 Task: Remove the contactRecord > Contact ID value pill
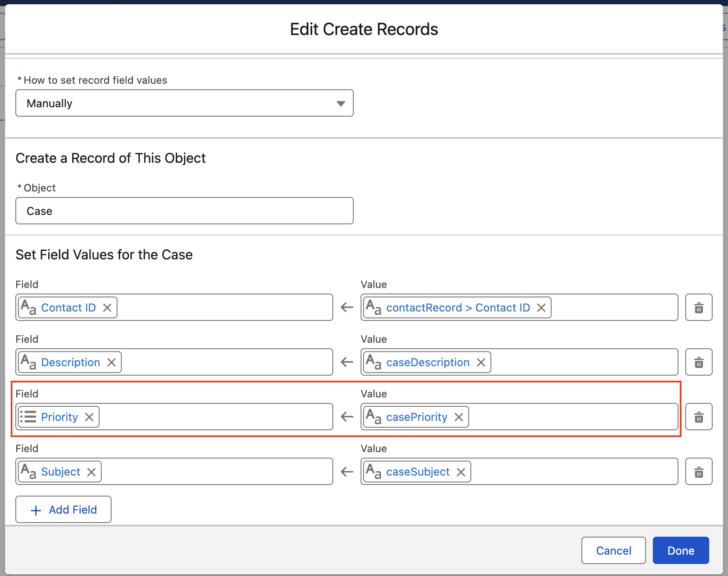pyautogui.click(x=541, y=308)
